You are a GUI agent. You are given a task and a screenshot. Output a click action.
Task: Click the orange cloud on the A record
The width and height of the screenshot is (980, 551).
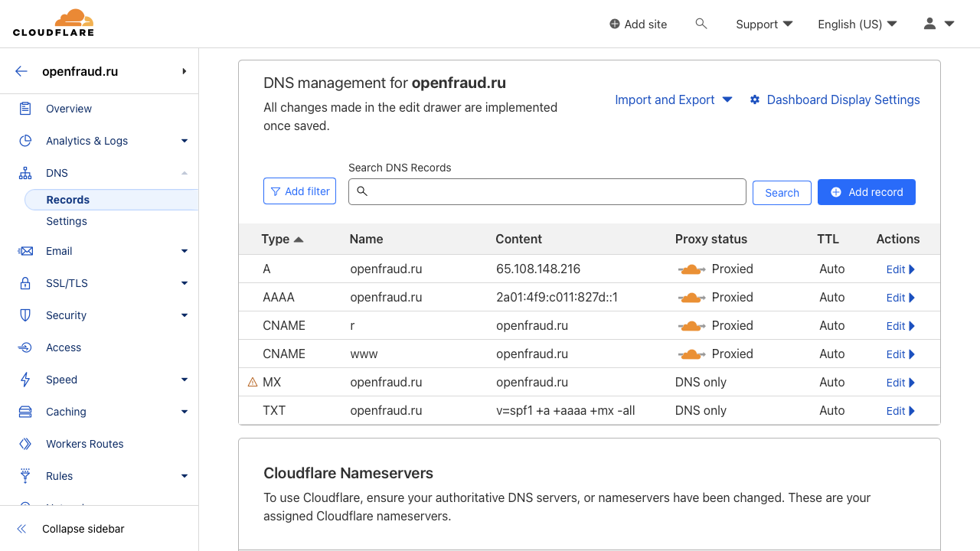click(x=691, y=269)
